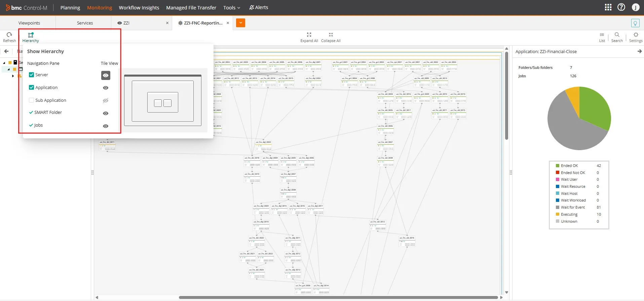This screenshot has width=644, height=301.
Task: Click the Ended Not OK red swatch
Action: (x=558, y=173)
